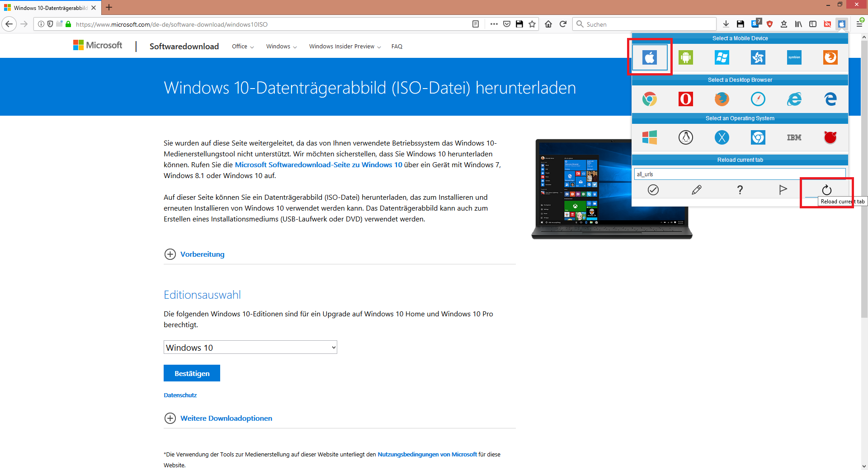Viewport: 868px width, 470px height.
Task: Pick the Chrome desktop browser icon
Action: click(x=649, y=99)
